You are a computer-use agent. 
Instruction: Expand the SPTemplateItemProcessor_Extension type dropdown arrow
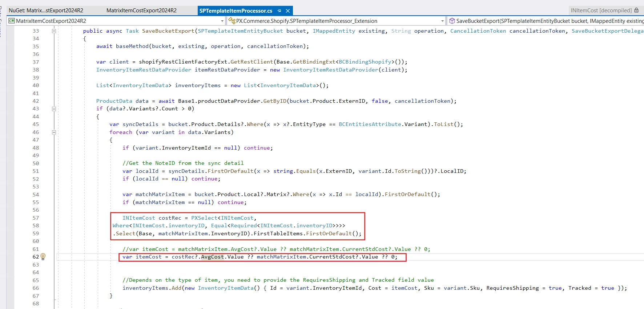tap(442, 21)
